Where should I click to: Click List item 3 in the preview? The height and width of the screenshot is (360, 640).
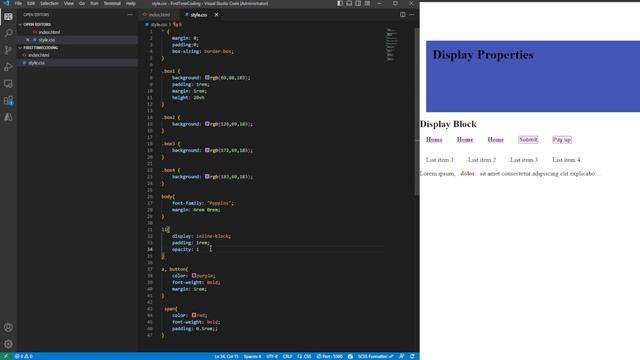[524, 160]
